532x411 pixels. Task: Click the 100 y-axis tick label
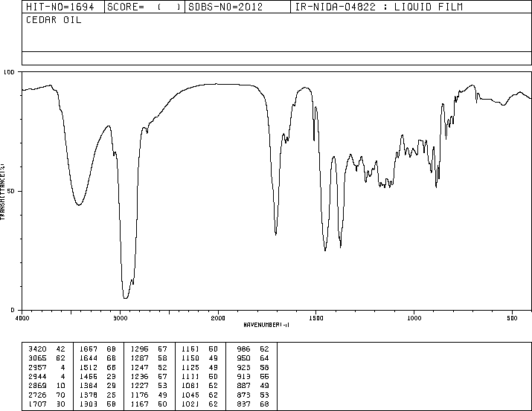click(x=9, y=72)
